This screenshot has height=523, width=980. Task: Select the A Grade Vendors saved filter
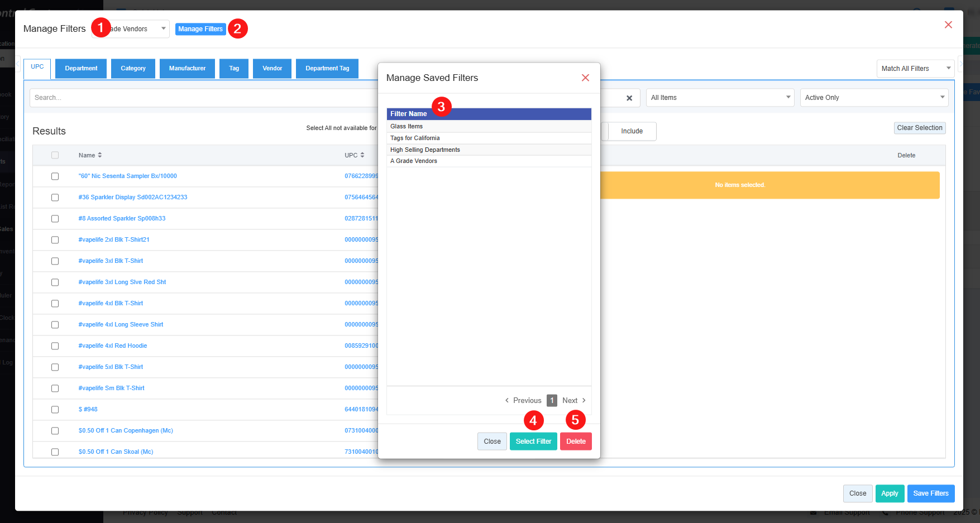(x=489, y=161)
